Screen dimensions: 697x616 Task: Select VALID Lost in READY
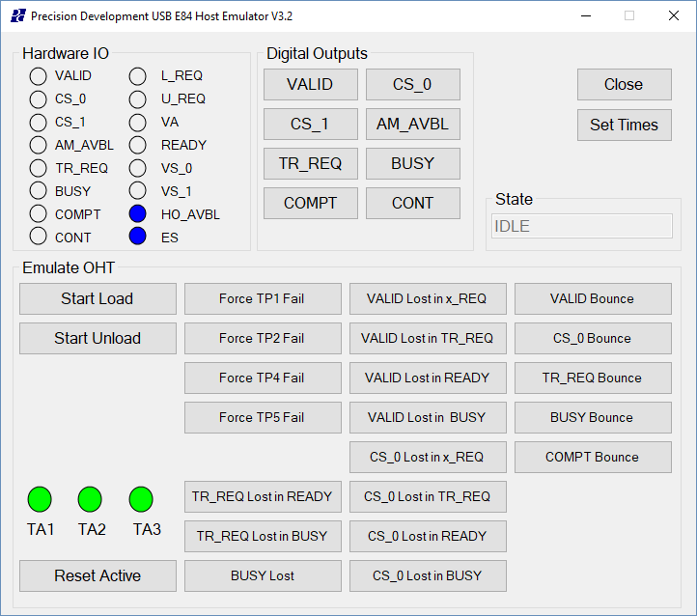pyautogui.click(x=428, y=378)
